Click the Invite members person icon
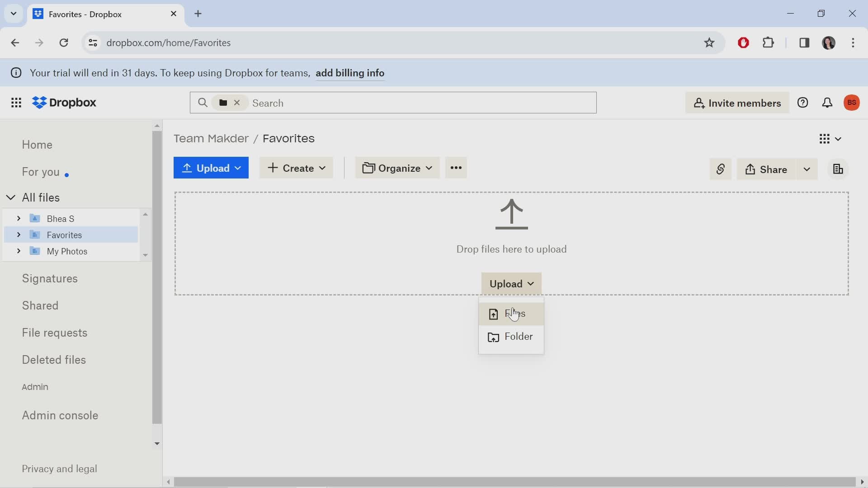The height and width of the screenshot is (488, 868). [699, 103]
